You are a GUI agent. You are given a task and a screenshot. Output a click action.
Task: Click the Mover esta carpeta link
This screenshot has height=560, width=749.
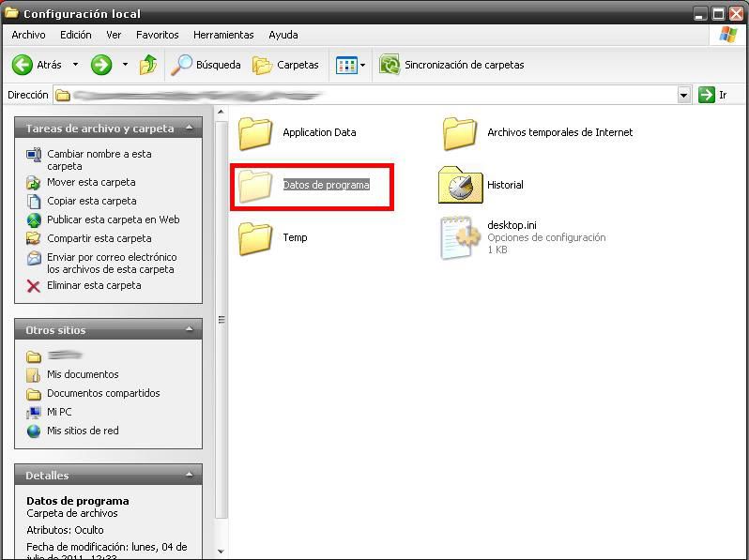91,182
